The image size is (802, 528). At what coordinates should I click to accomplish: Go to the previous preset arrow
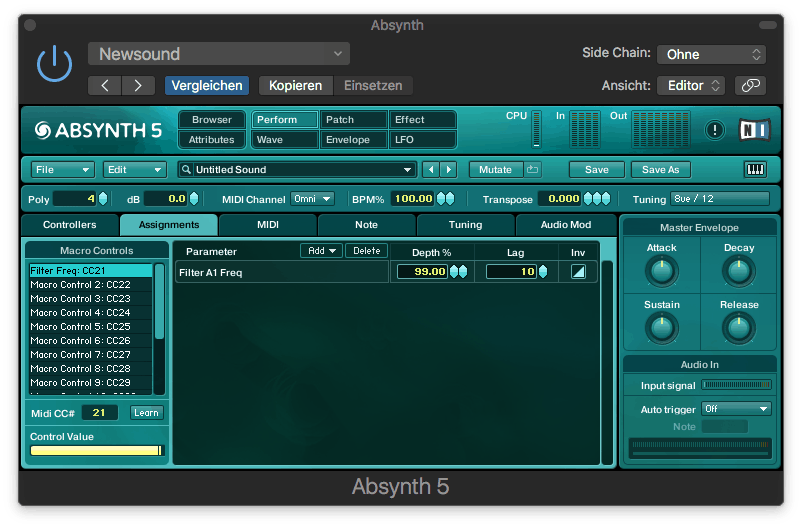[105, 86]
